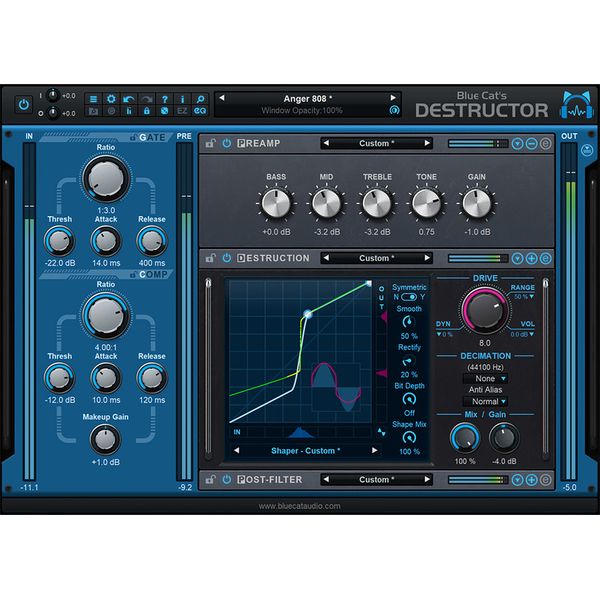The width and height of the screenshot is (600, 600).
Task: Open the main menu list icon
Action: 93,99
